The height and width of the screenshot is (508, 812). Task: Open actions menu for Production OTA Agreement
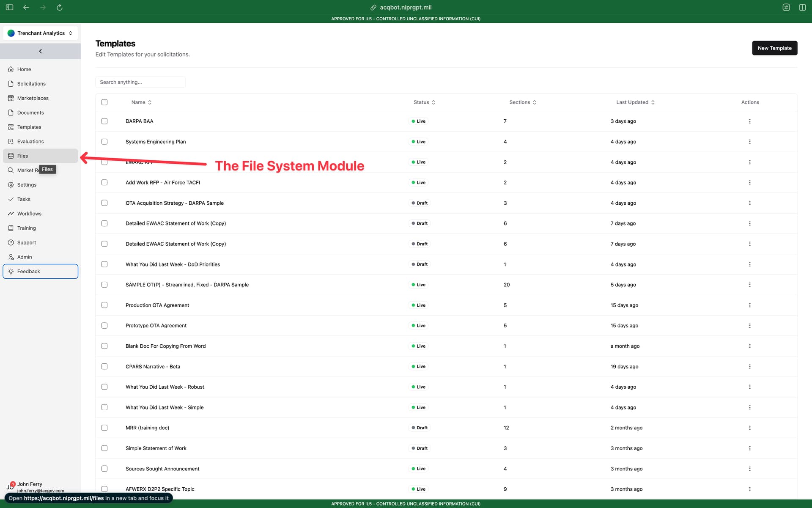(750, 305)
